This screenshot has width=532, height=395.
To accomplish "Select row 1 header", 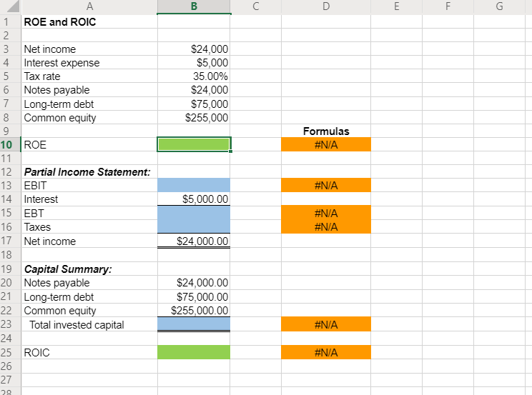I will click(11, 21).
